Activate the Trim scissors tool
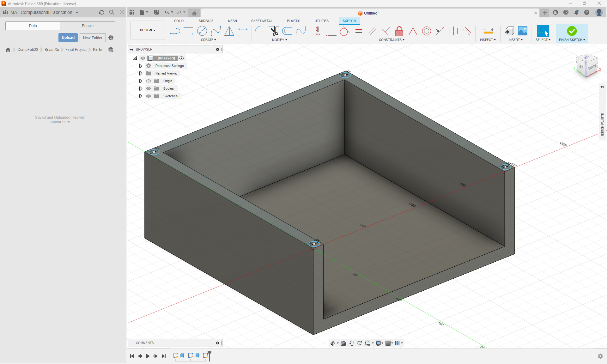The width and height of the screenshot is (607, 364). click(x=274, y=31)
